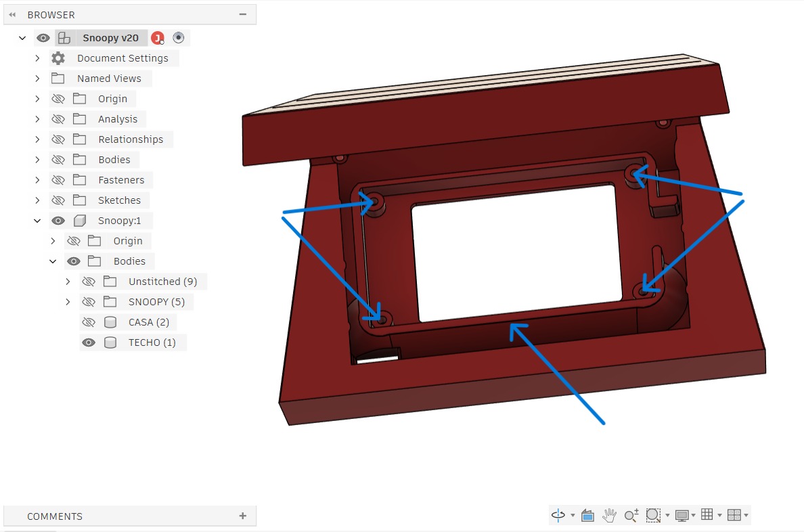Click the Document Settings gear icon
This screenshot has height=532, width=804.
click(x=58, y=58)
